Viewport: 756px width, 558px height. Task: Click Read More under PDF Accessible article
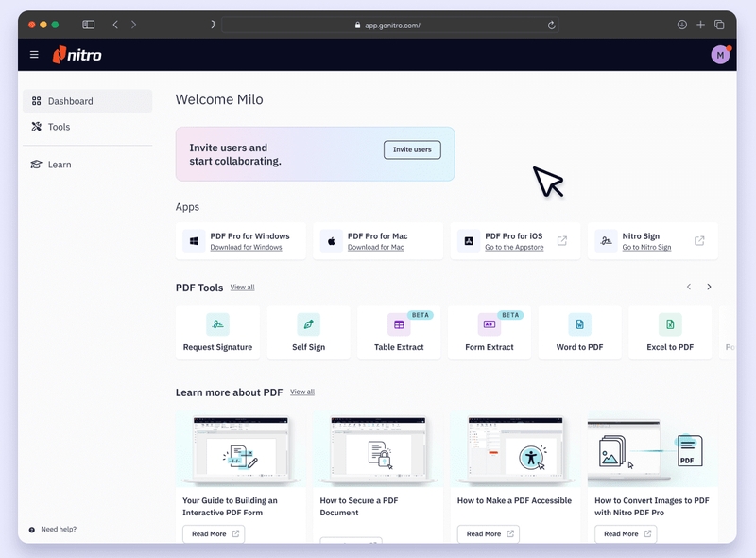point(489,533)
